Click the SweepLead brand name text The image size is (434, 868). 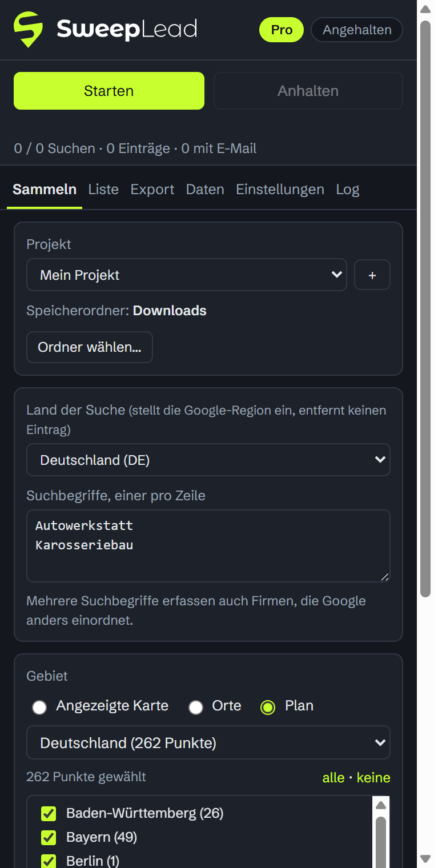[127, 30]
